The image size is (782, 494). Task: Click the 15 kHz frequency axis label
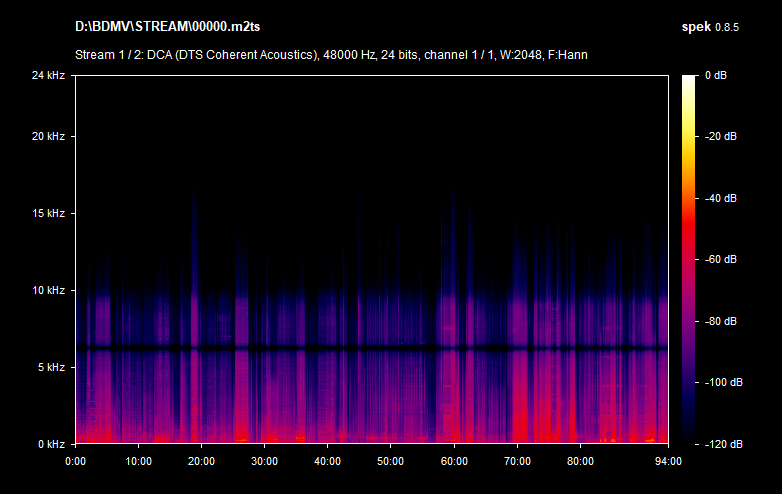pos(47,213)
